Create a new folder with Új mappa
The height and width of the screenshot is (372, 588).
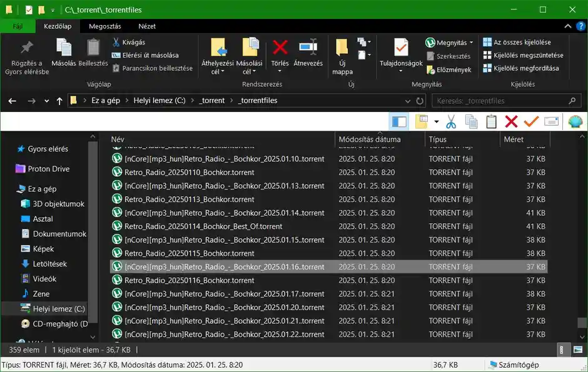coord(342,57)
